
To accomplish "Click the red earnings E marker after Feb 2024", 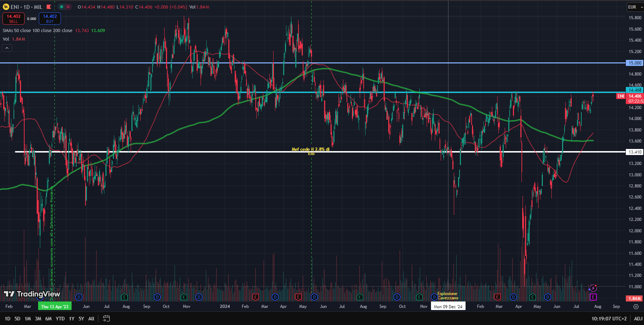I will tap(255, 297).
